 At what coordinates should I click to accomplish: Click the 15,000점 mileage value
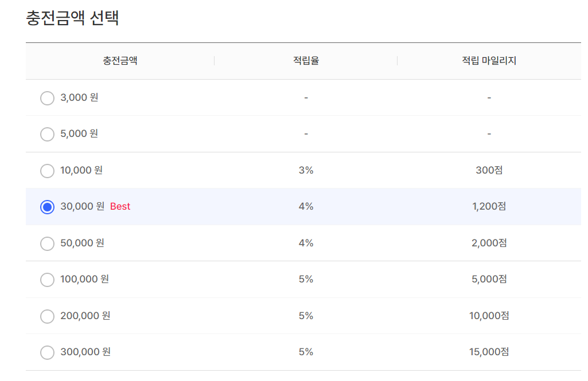pyautogui.click(x=489, y=352)
